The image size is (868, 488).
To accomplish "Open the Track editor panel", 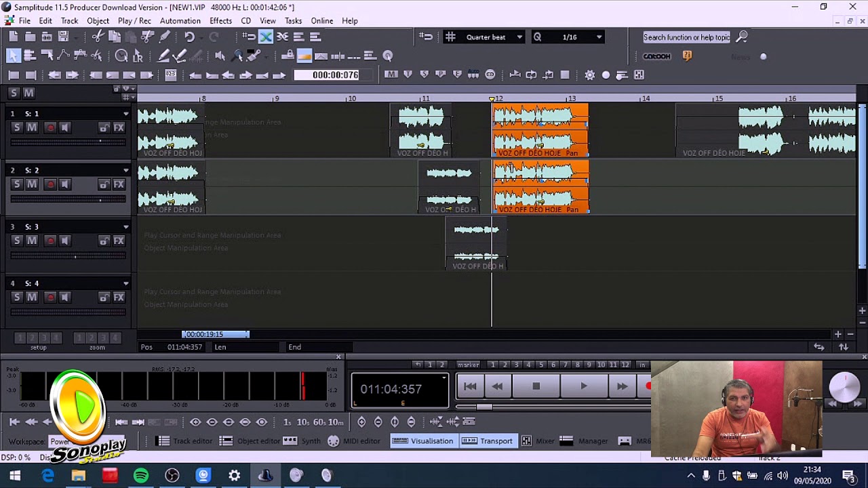I will tap(184, 441).
